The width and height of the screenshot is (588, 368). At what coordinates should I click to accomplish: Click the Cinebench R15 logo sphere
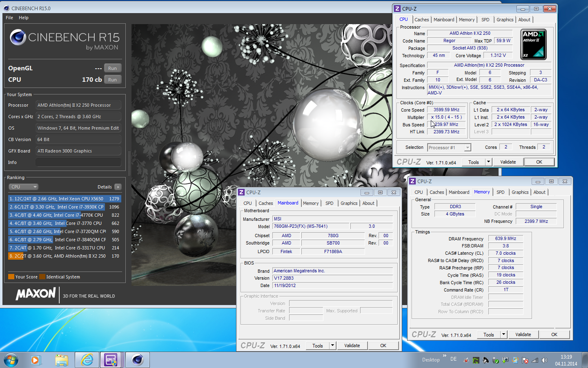pyautogui.click(x=18, y=37)
